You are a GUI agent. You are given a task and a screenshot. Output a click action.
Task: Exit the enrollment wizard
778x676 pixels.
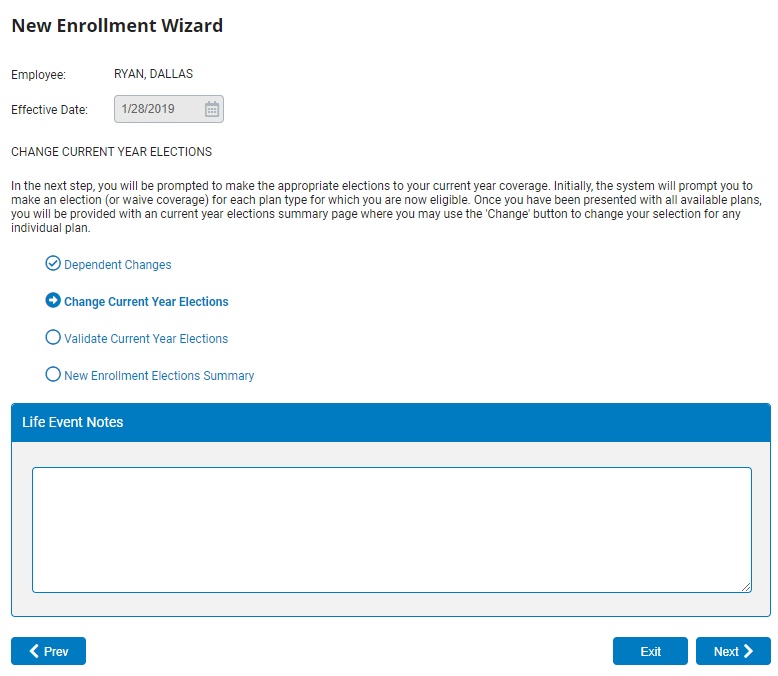650,651
